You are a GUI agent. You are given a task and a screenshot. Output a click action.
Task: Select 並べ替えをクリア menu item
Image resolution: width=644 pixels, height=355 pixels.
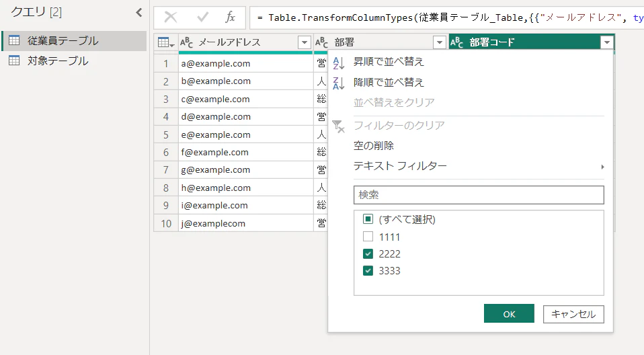click(394, 102)
